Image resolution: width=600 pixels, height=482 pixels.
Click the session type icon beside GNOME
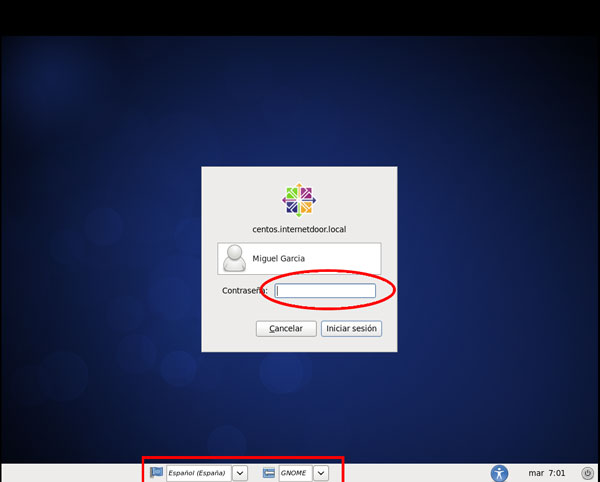point(269,473)
